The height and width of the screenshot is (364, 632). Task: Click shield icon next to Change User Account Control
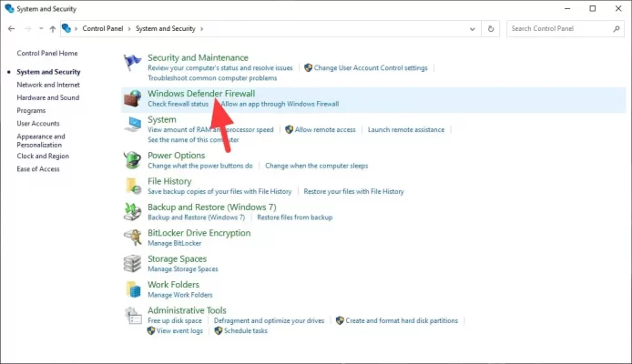point(309,67)
